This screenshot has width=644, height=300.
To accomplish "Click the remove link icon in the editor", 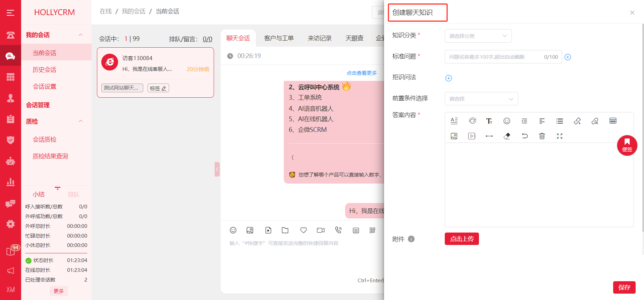I will coord(595,121).
